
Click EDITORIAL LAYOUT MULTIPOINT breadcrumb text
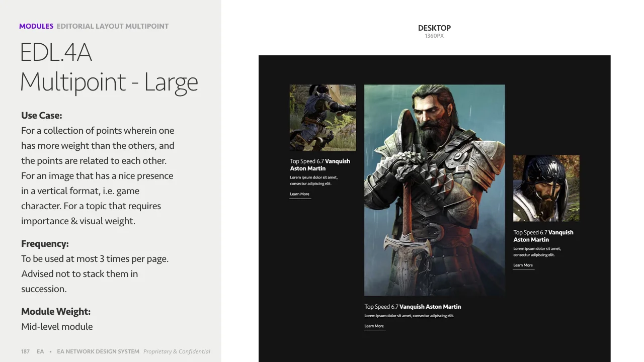113,26
